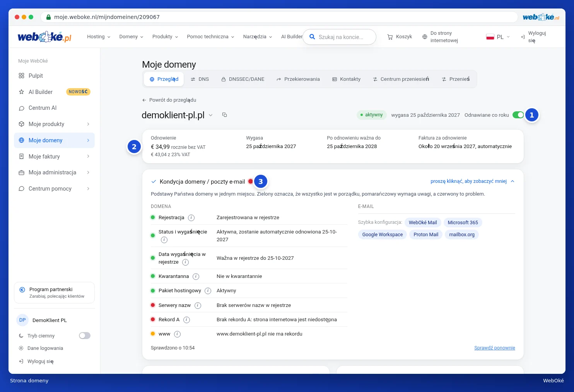Open the PL language selector
Image resolution: width=574 pixels, height=392 pixels.
point(498,37)
